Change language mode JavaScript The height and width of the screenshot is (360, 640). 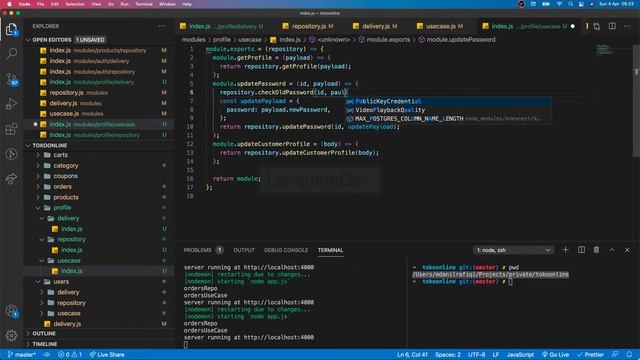click(520, 355)
